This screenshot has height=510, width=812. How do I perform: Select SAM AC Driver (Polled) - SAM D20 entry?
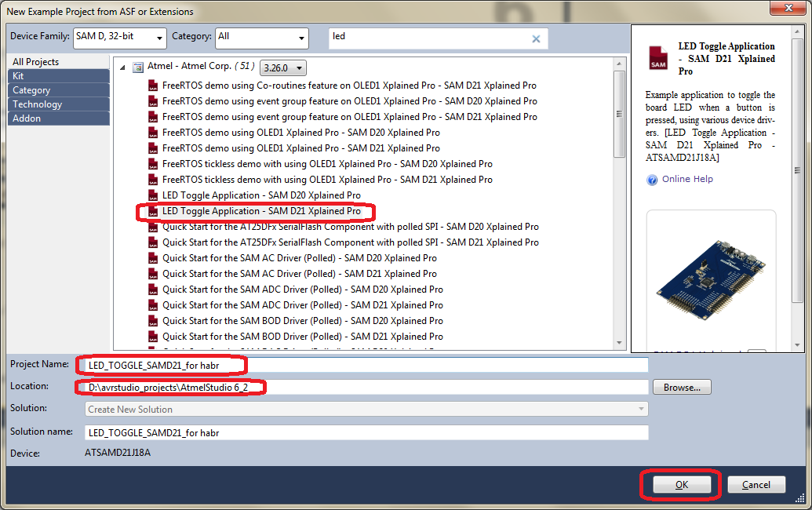pyautogui.click(x=300, y=258)
